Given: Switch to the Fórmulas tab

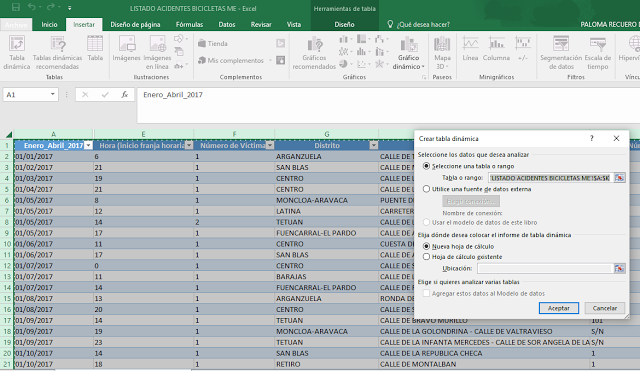Looking at the screenshot, I should click(x=189, y=24).
